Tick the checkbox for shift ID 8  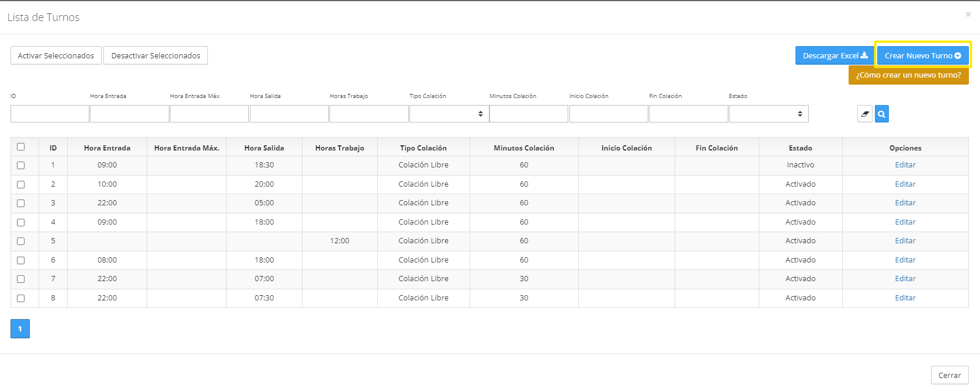[21, 299]
